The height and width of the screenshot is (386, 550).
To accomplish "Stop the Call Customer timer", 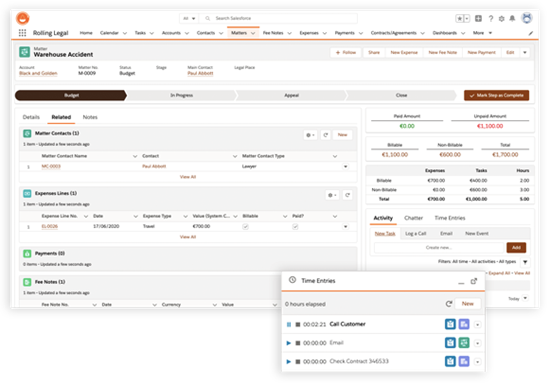I will (298, 325).
